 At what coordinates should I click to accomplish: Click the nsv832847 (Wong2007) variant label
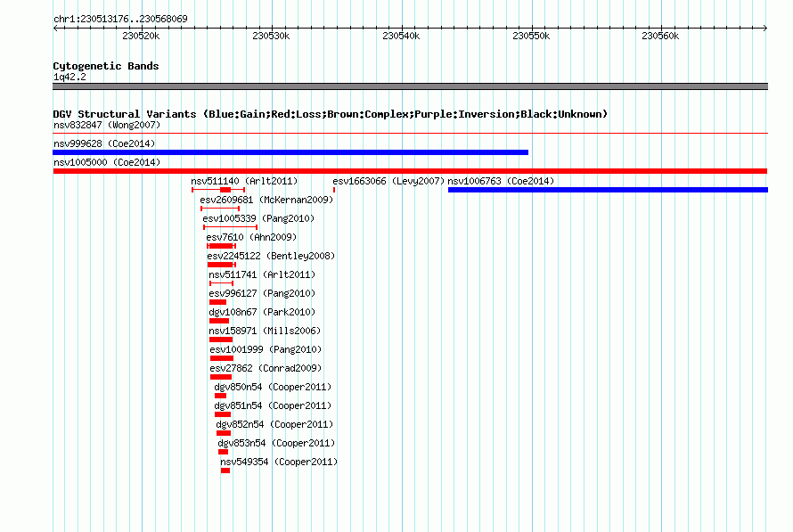click(x=107, y=125)
